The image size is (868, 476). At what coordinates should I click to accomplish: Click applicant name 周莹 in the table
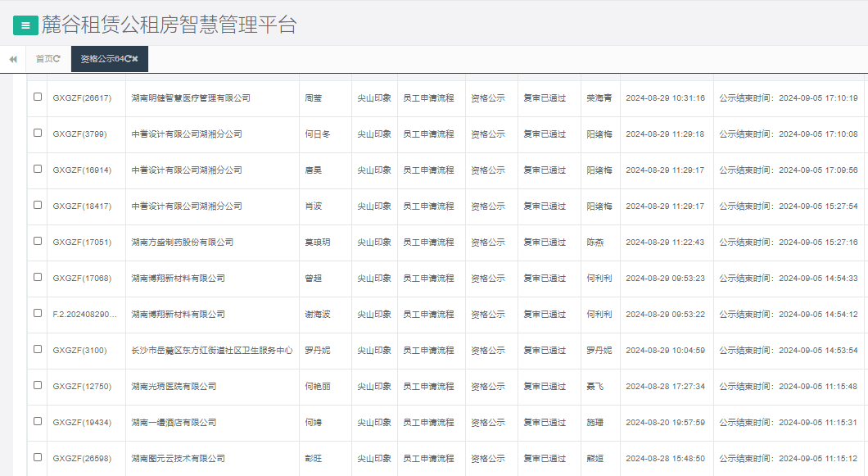coord(312,97)
